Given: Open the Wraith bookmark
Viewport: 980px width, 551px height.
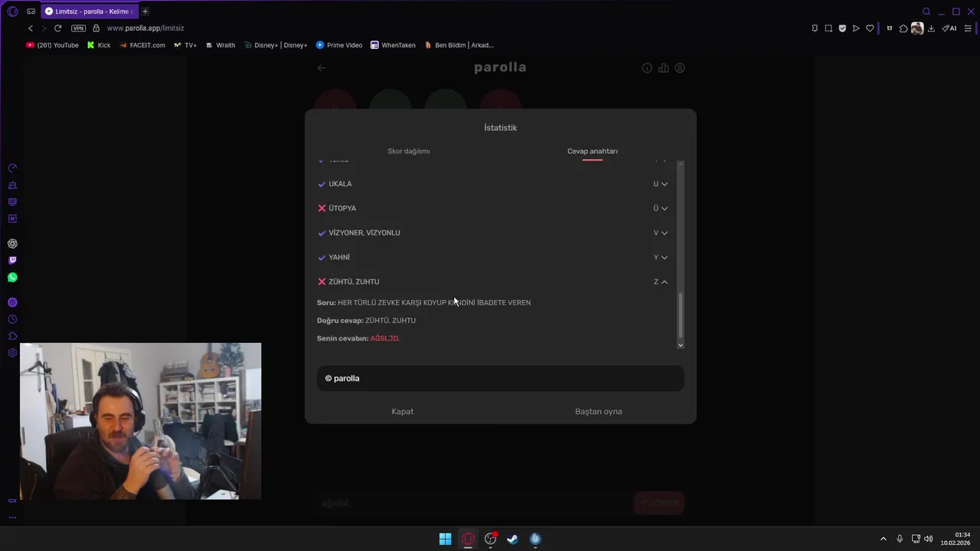Looking at the screenshot, I should click(220, 45).
